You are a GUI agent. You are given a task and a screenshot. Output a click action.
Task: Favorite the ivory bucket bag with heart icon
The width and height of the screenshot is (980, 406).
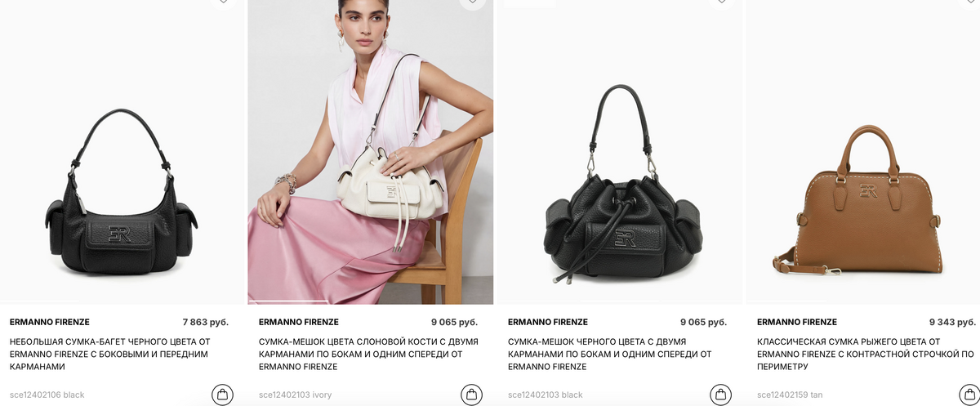pyautogui.click(x=472, y=2)
